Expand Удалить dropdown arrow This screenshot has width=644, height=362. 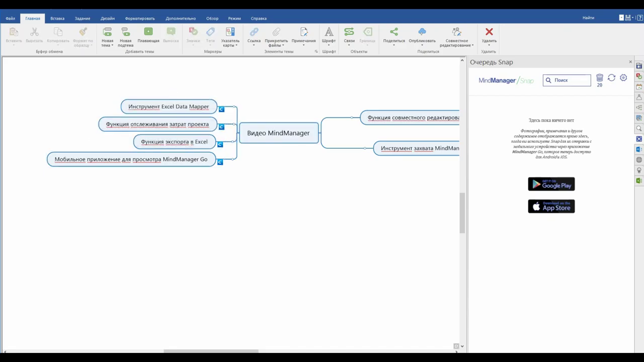point(489,45)
